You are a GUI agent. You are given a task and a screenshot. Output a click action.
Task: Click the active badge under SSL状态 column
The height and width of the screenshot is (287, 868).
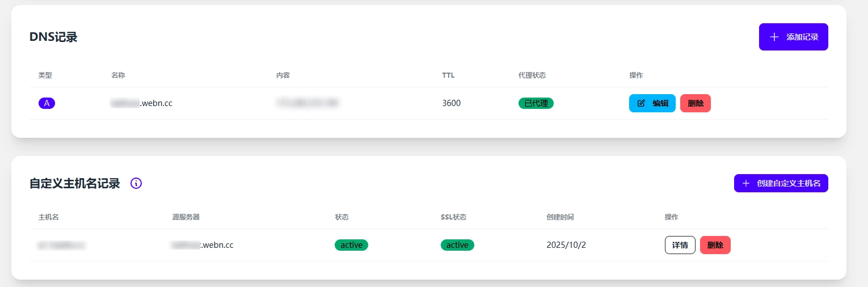pos(457,245)
